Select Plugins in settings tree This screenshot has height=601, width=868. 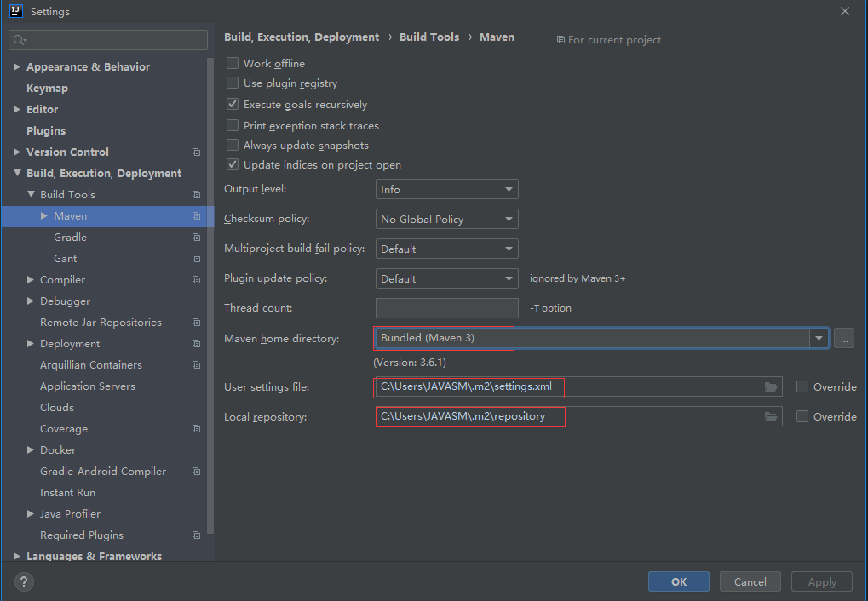[x=46, y=130]
